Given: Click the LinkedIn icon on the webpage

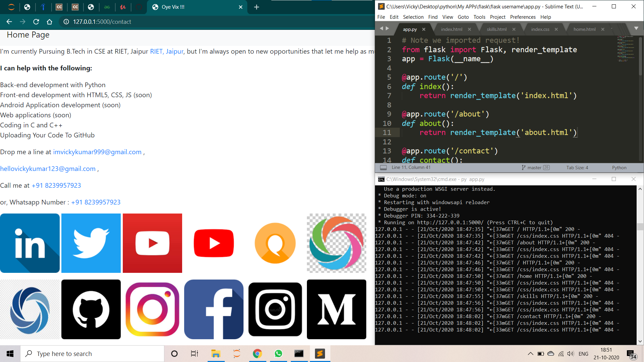Looking at the screenshot, I should click(x=30, y=243).
